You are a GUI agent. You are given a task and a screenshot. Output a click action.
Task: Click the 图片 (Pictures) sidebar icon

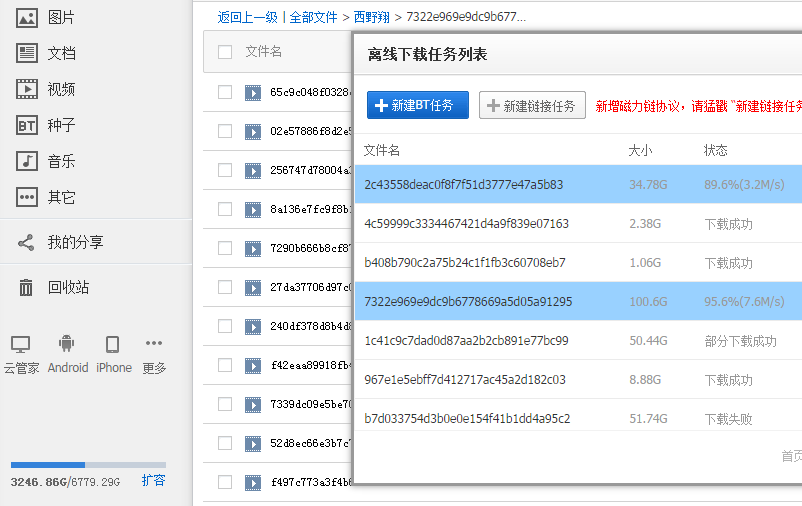coord(27,17)
